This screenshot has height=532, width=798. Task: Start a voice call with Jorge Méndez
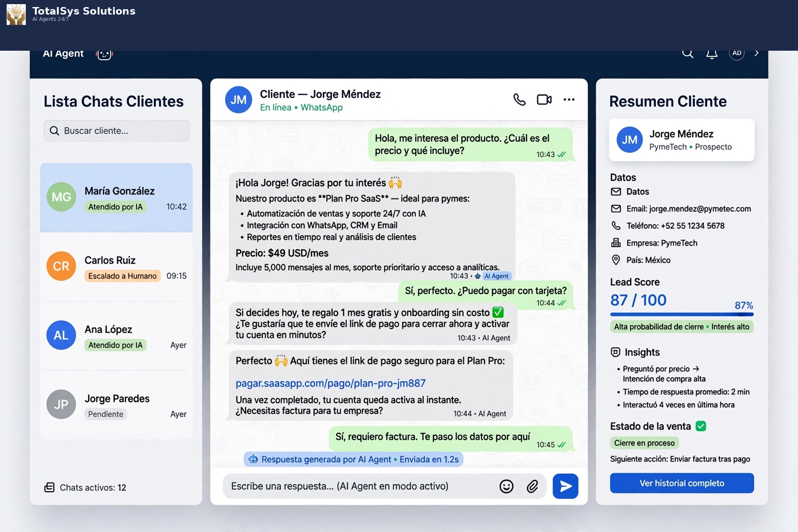pyautogui.click(x=520, y=100)
